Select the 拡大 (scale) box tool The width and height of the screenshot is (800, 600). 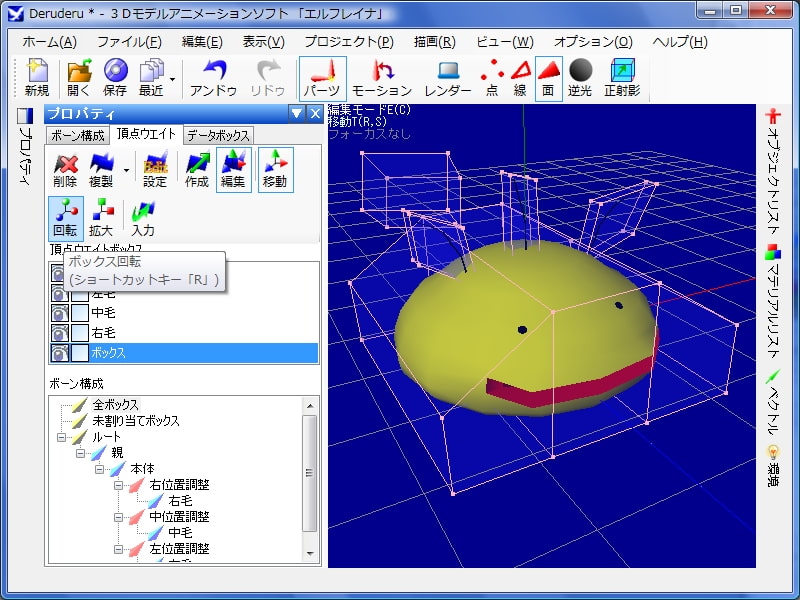[x=102, y=217]
